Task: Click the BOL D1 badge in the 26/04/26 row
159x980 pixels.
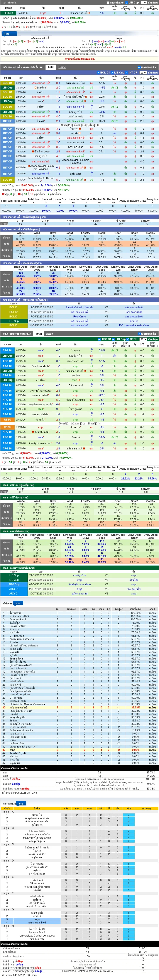Action: tap(7, 92)
